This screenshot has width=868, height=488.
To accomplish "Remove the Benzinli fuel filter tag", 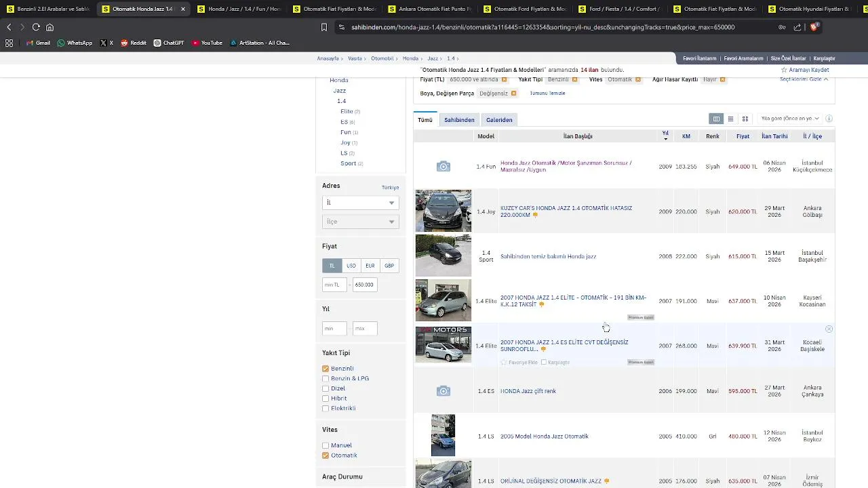I will pos(574,79).
